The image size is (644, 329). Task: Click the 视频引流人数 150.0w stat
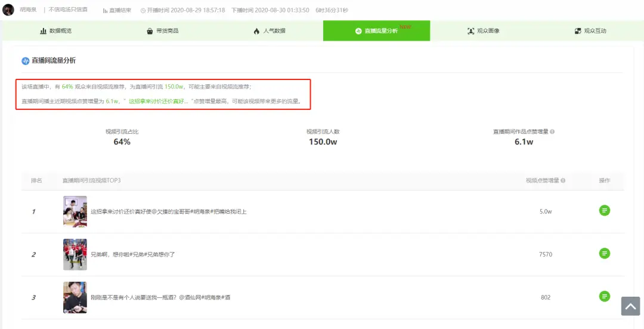[x=323, y=137]
